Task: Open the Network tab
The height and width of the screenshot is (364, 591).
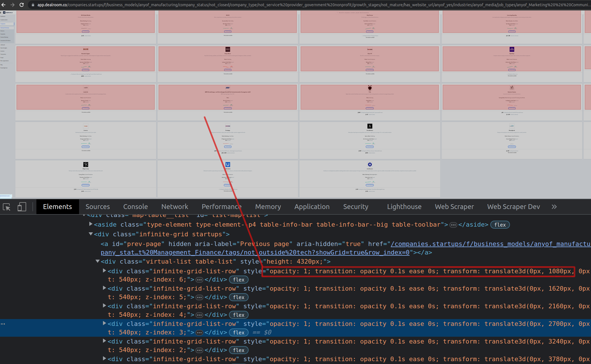Action: (175, 207)
